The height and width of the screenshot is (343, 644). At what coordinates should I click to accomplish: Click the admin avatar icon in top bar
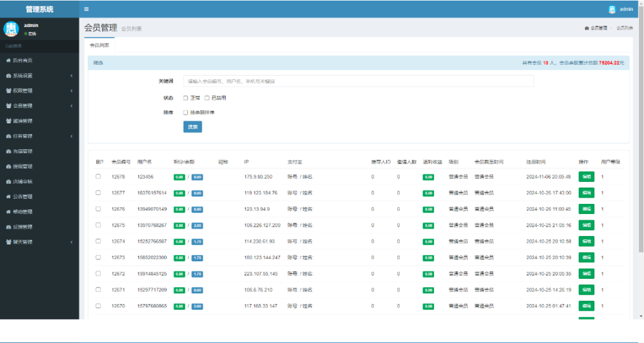point(612,9)
